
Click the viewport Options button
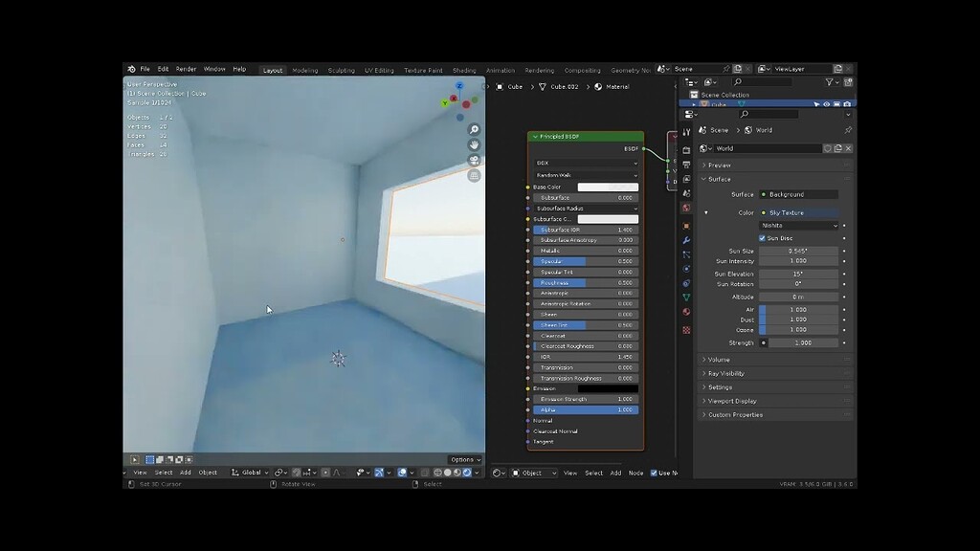(x=464, y=460)
